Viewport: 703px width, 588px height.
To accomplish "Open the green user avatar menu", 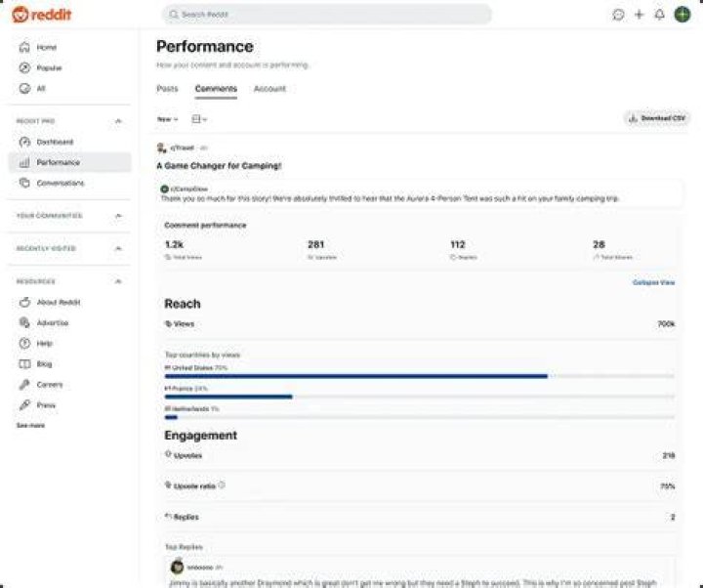I will tap(682, 15).
